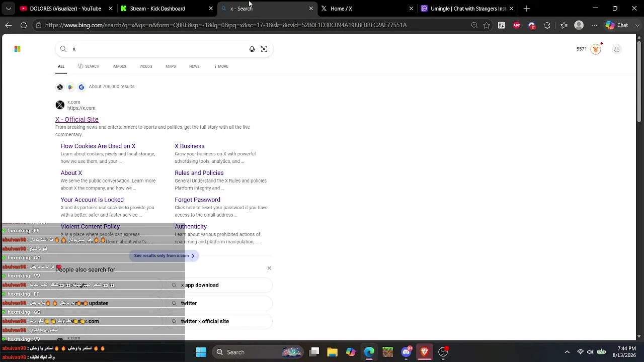The image size is (644, 362).
Task: Click the Microsoft logo on Bing page
Action: [x=17, y=49]
